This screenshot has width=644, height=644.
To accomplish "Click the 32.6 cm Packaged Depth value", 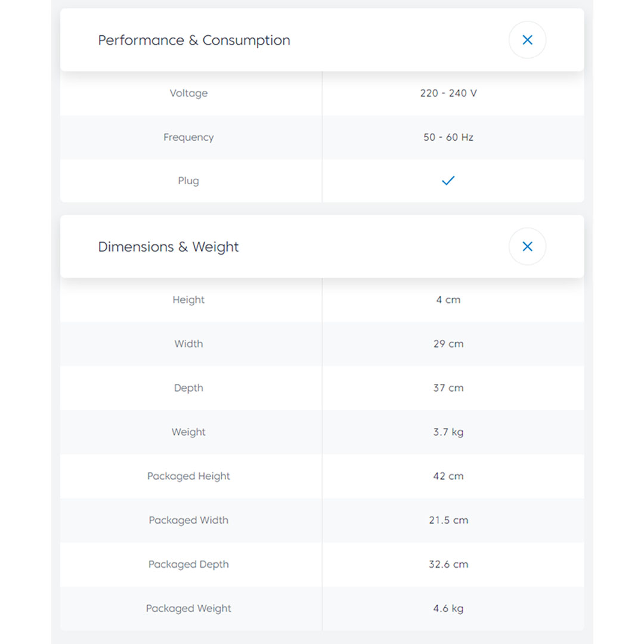I will click(x=448, y=565).
